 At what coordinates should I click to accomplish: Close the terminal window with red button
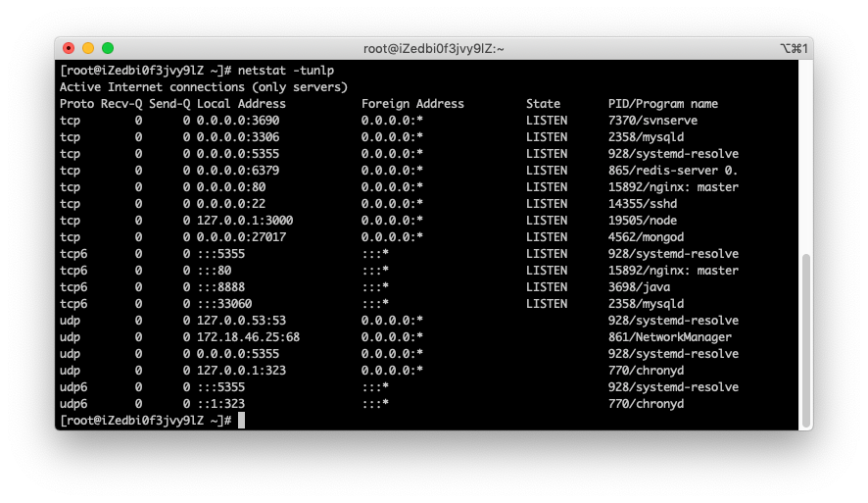coord(69,48)
